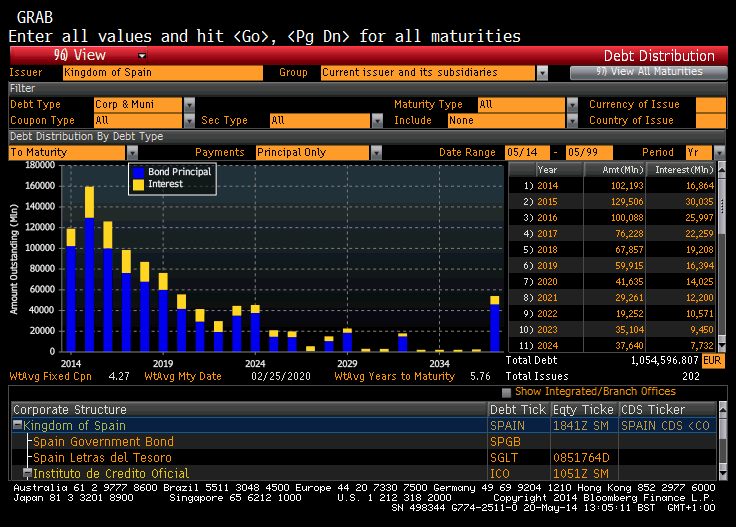Open the Maturity Type dropdown arrow
Screen dimensions: 736x527
(x=572, y=105)
